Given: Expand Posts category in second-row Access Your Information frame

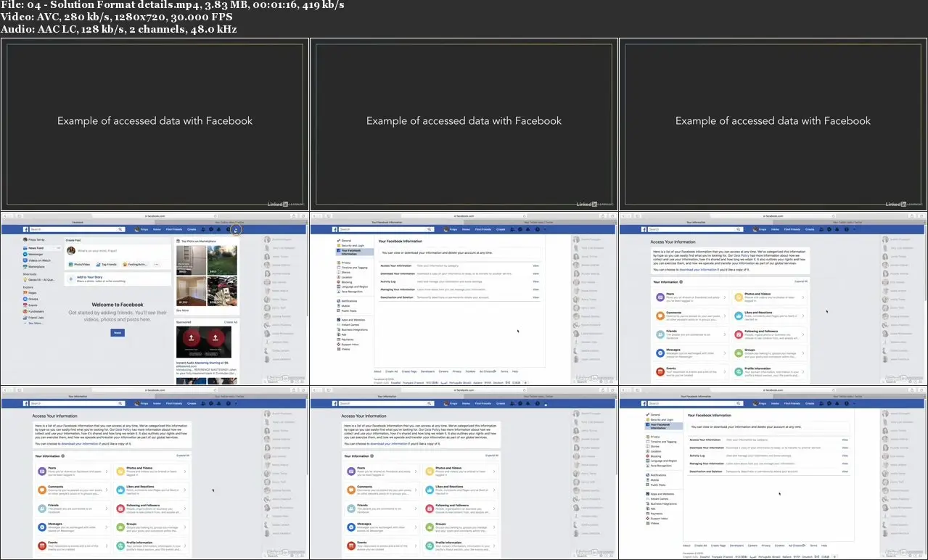Looking at the screenshot, I should (691, 297).
